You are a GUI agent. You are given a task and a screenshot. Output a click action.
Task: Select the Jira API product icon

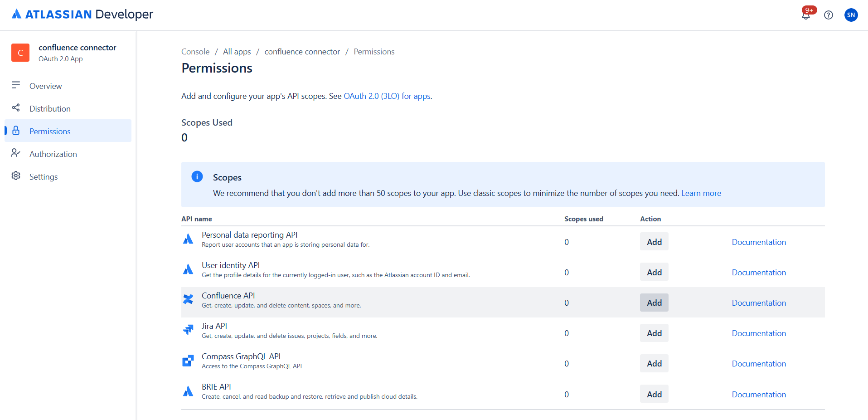pyautogui.click(x=188, y=330)
